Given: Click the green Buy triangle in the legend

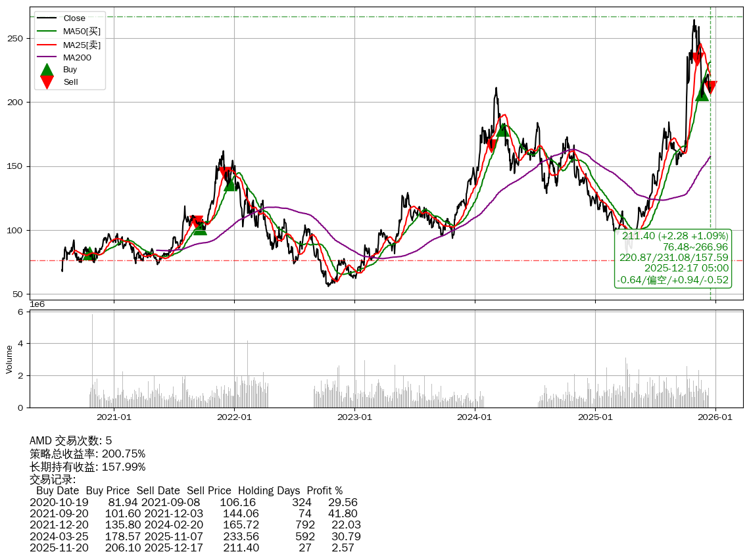Looking at the screenshot, I should [47, 70].
